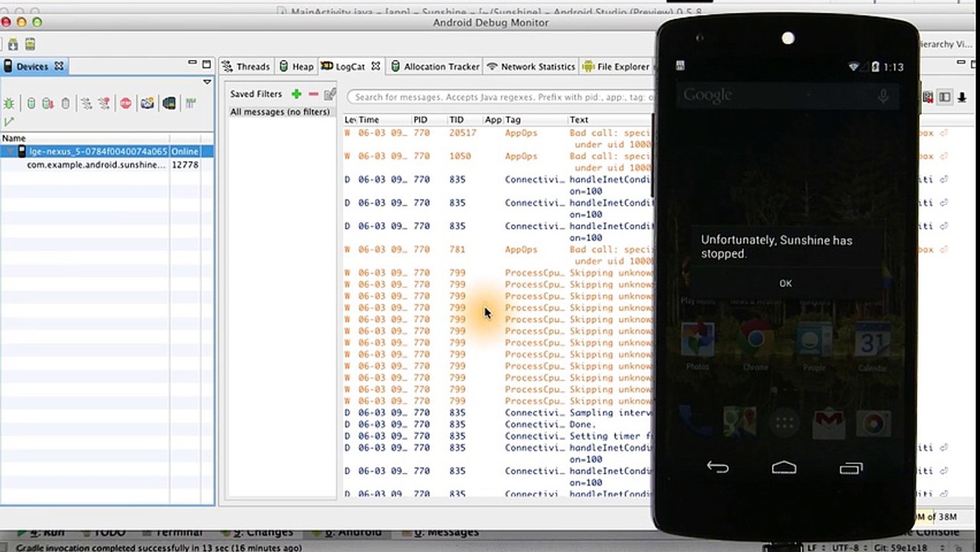Click the first toolbar icon under window title

(13, 44)
